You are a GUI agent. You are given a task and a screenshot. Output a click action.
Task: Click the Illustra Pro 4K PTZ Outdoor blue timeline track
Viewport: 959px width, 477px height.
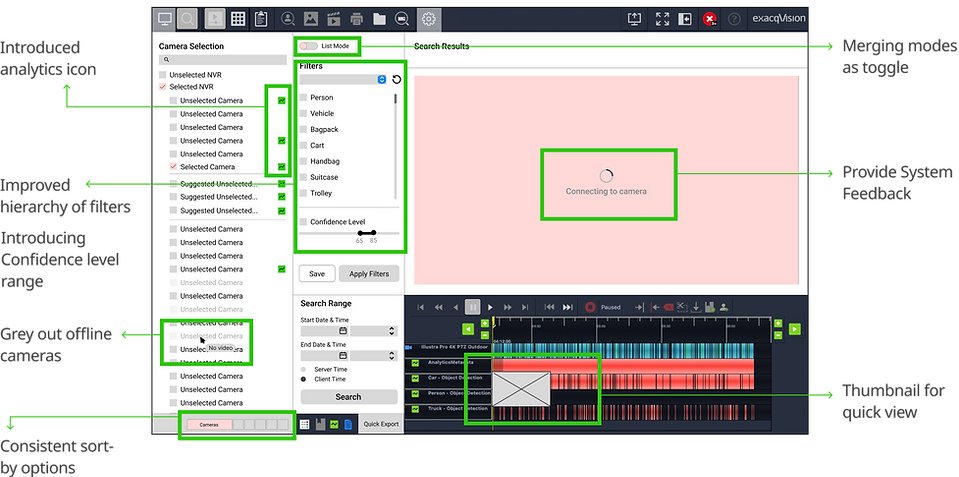pos(623,350)
